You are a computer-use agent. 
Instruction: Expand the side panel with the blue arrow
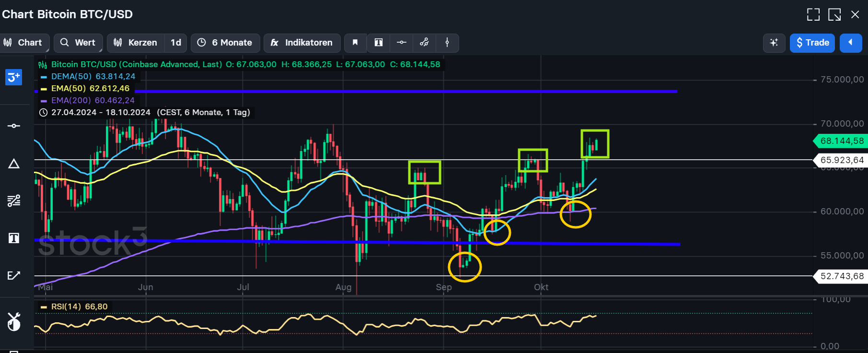(851, 43)
